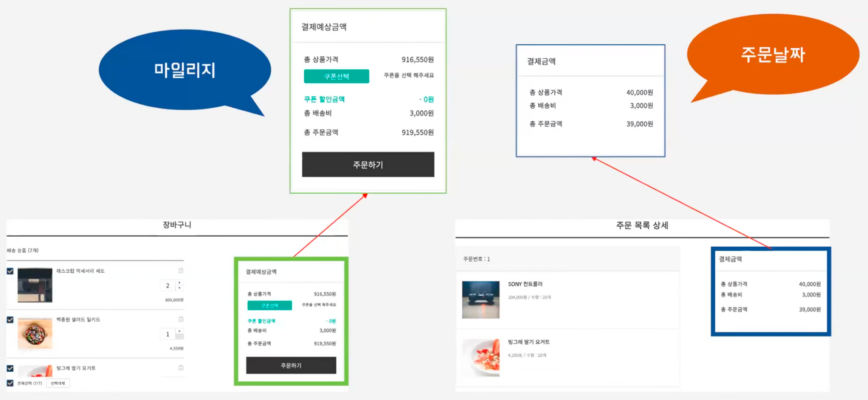Toggle checkbox for 백종원 샐러드 밀키드

(10, 320)
